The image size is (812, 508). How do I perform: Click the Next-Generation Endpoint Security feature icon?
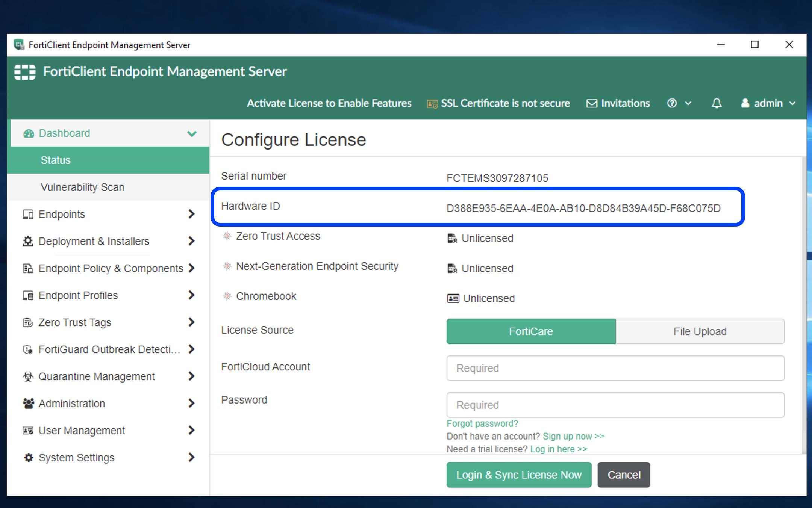[x=227, y=266]
